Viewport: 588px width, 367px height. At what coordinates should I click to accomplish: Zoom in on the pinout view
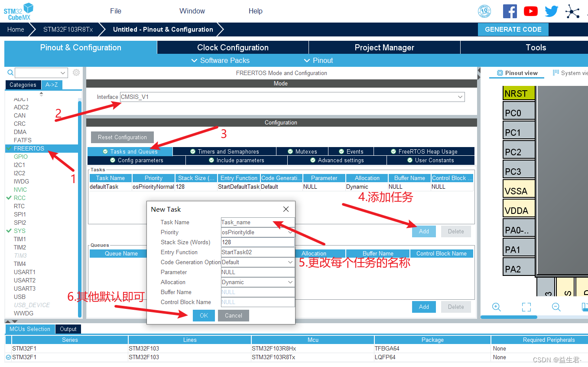(x=497, y=307)
